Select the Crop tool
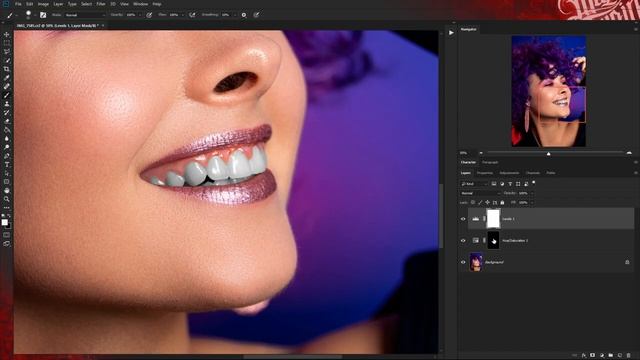Image resolution: width=640 pixels, height=360 pixels. (7, 69)
